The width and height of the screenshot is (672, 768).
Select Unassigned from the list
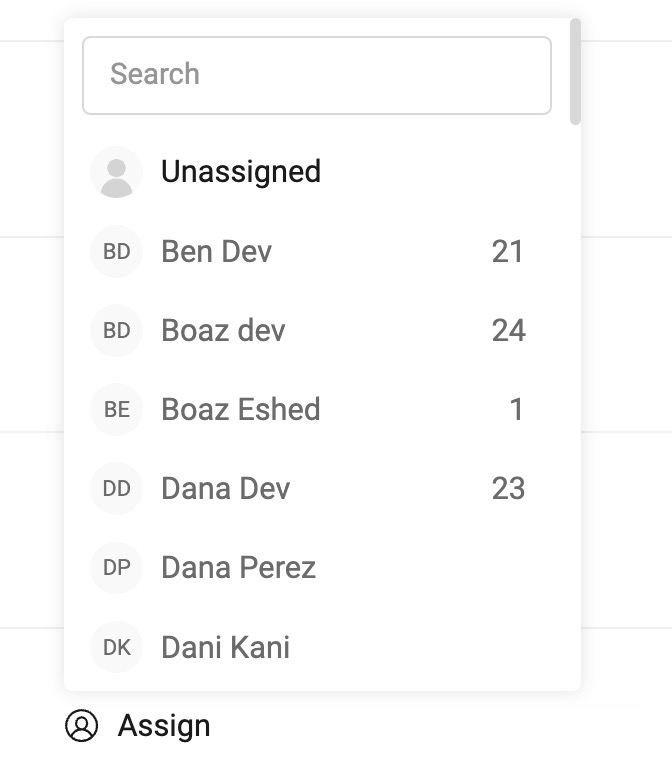pyautogui.click(x=317, y=172)
